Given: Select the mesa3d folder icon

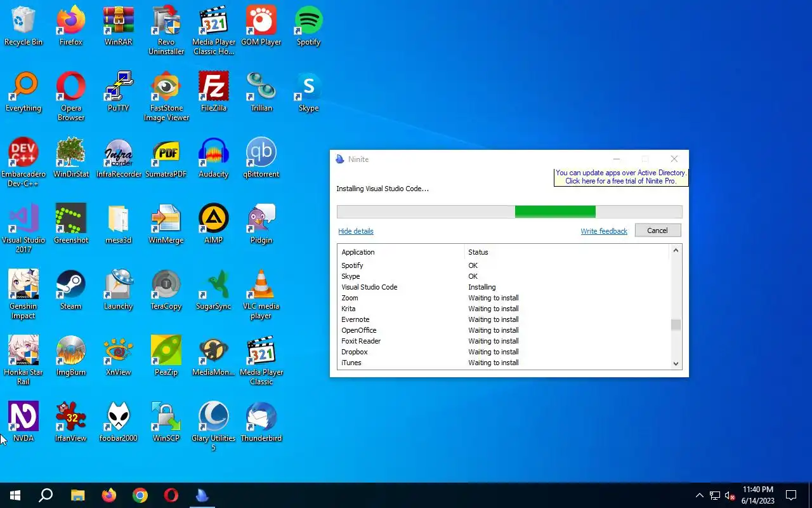Looking at the screenshot, I should click(x=119, y=225).
